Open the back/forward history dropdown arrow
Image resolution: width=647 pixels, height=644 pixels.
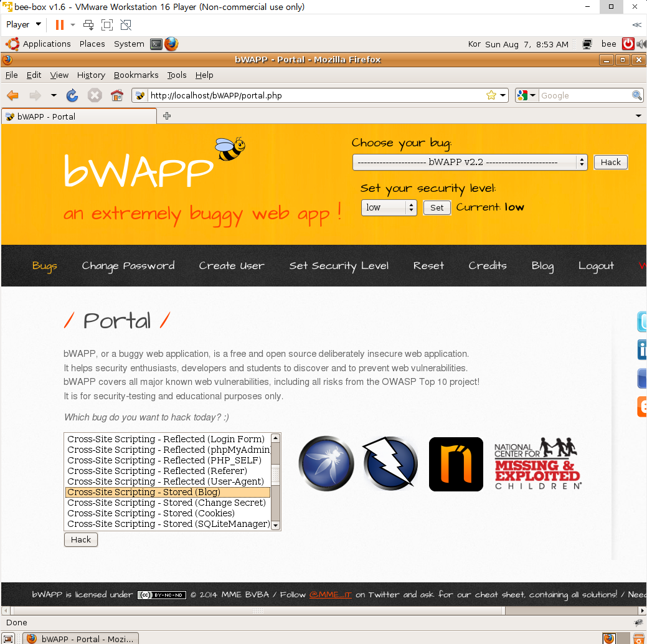(x=54, y=95)
